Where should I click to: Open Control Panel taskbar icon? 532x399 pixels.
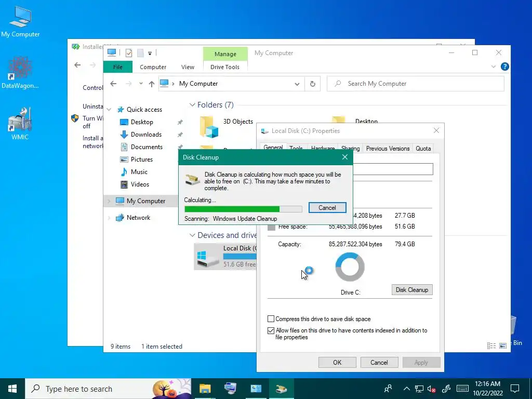(x=256, y=389)
